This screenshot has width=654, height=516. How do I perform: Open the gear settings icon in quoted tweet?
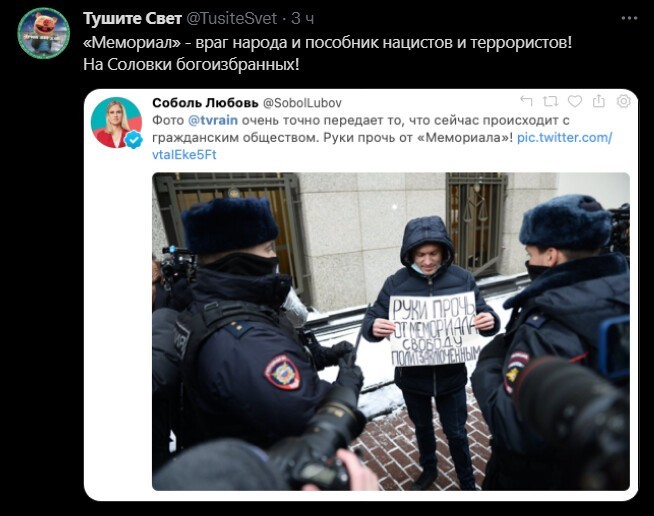click(x=624, y=101)
